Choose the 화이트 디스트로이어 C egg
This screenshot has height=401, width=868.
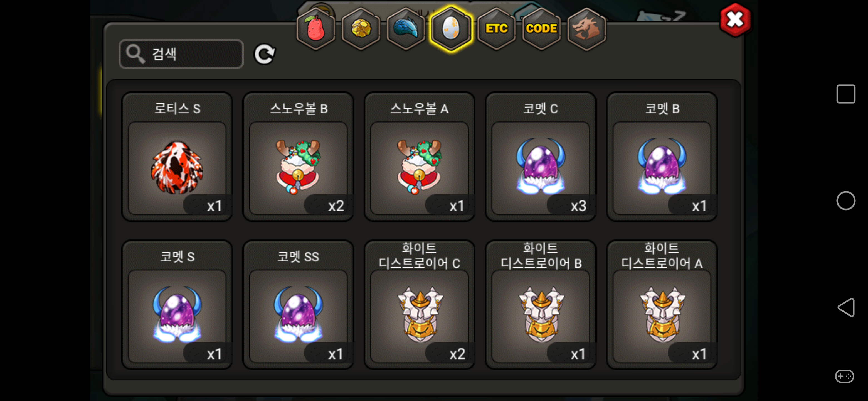coord(420,305)
